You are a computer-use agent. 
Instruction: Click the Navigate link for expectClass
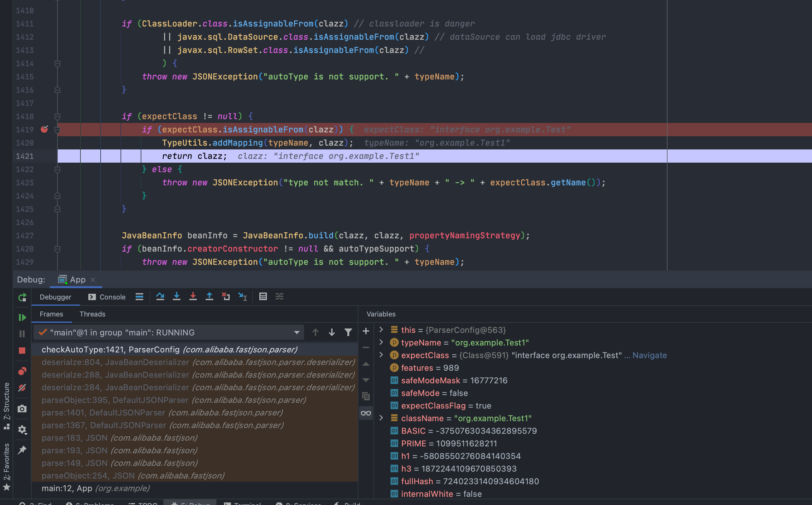649,355
